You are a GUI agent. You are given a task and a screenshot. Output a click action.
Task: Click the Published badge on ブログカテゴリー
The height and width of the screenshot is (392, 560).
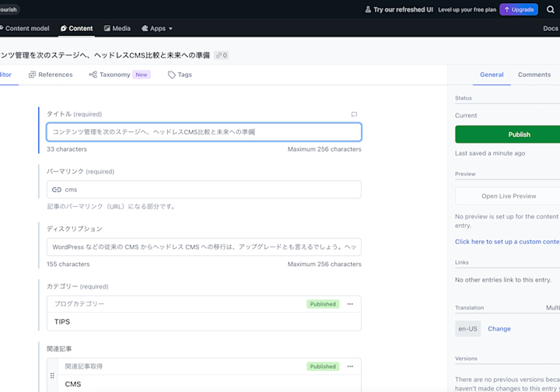[x=323, y=304]
